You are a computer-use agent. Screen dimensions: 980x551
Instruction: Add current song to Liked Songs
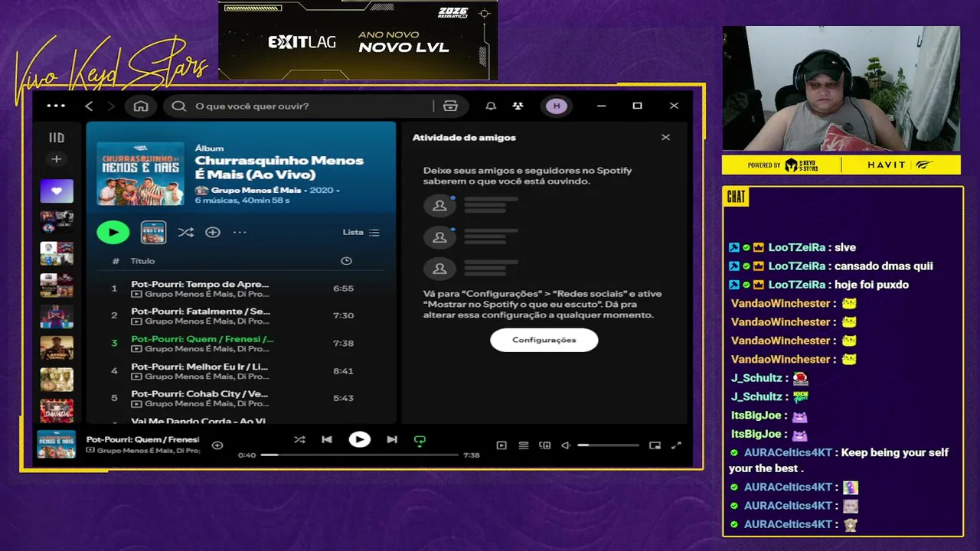click(x=217, y=445)
